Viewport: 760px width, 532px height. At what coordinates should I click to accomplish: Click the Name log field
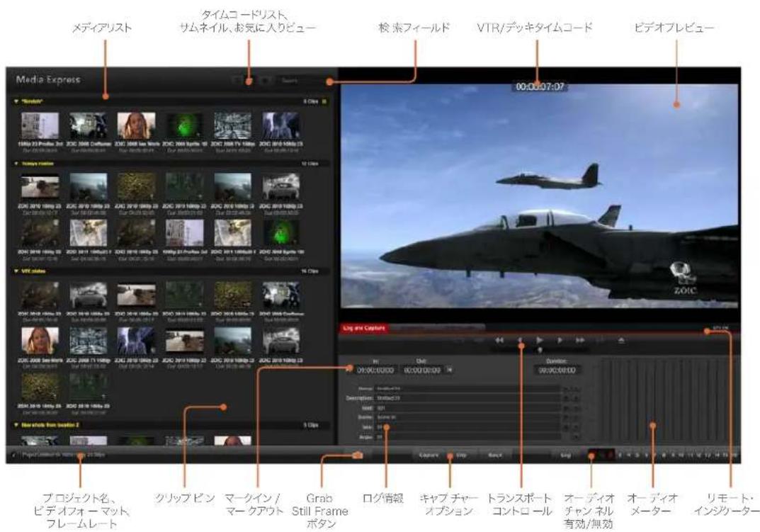point(467,388)
